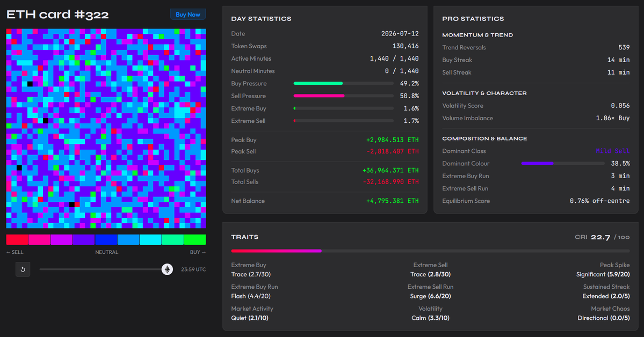644x337 pixels.
Task: Click the cyan legend color swatch
Action: click(151, 240)
